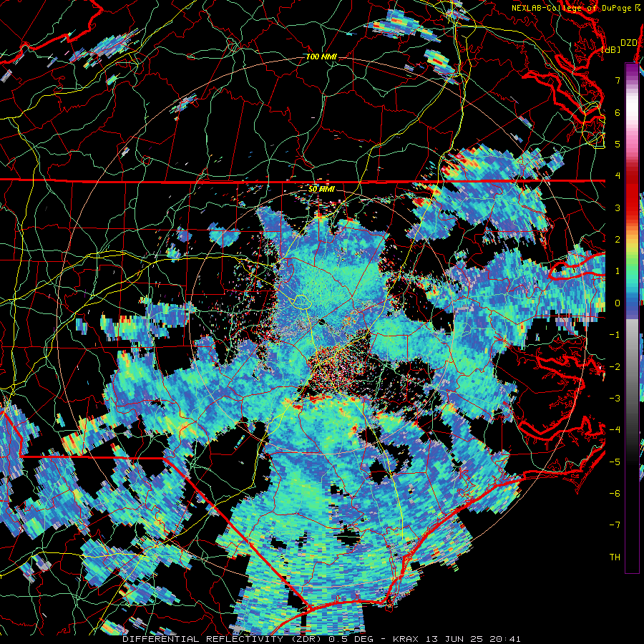Click the 5 value on color scale
The width and height of the screenshot is (644, 644).
618,144
